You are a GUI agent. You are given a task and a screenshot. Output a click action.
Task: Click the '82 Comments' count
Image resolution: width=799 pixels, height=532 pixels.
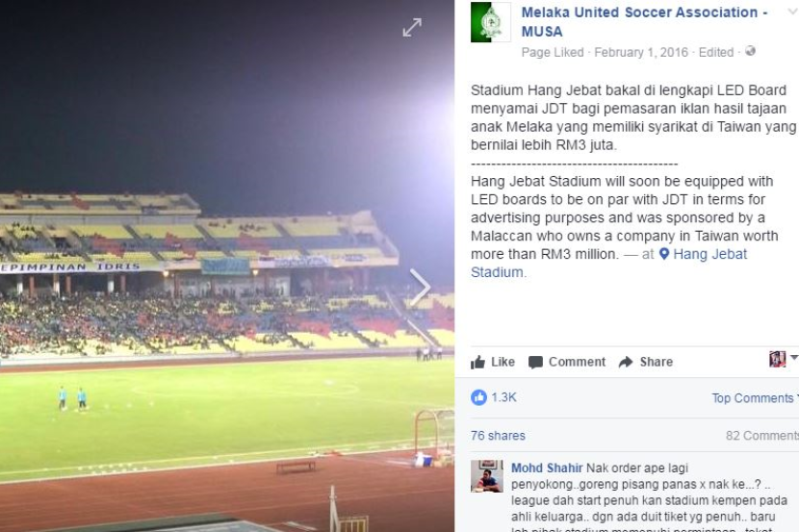point(761,436)
